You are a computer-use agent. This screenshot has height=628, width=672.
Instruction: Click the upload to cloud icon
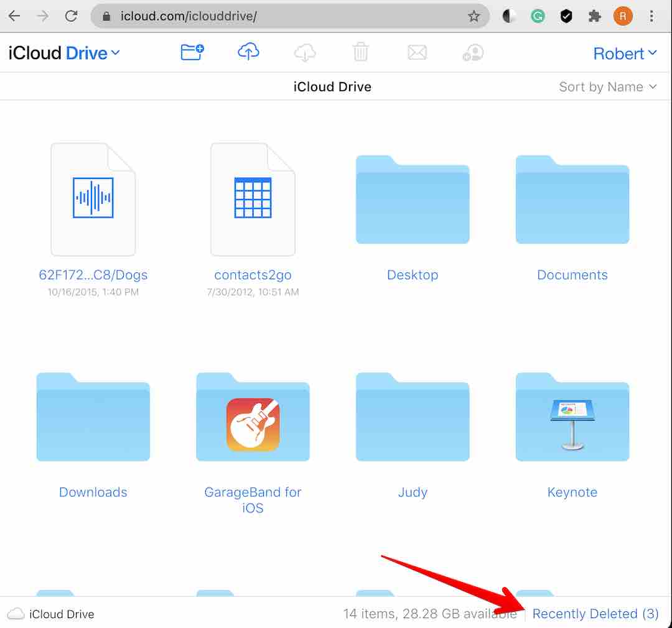248,52
